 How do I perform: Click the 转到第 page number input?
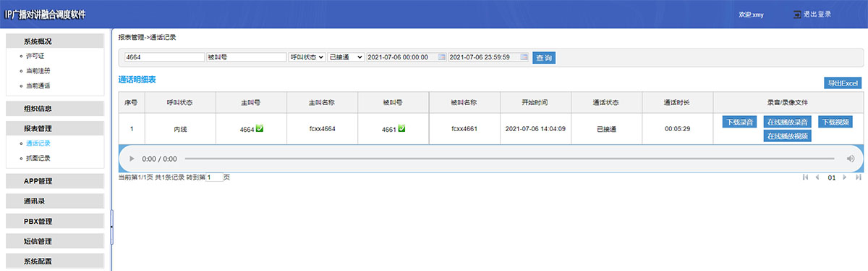click(214, 178)
